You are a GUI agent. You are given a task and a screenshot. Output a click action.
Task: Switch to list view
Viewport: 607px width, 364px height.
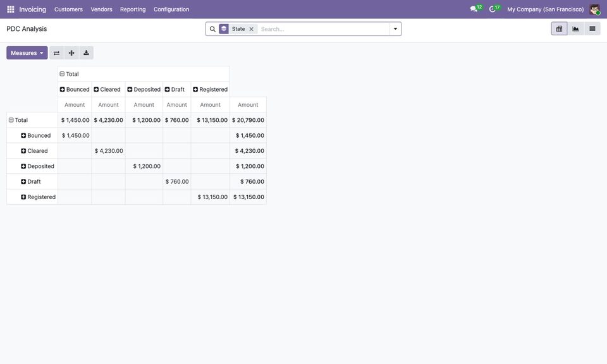(592, 28)
